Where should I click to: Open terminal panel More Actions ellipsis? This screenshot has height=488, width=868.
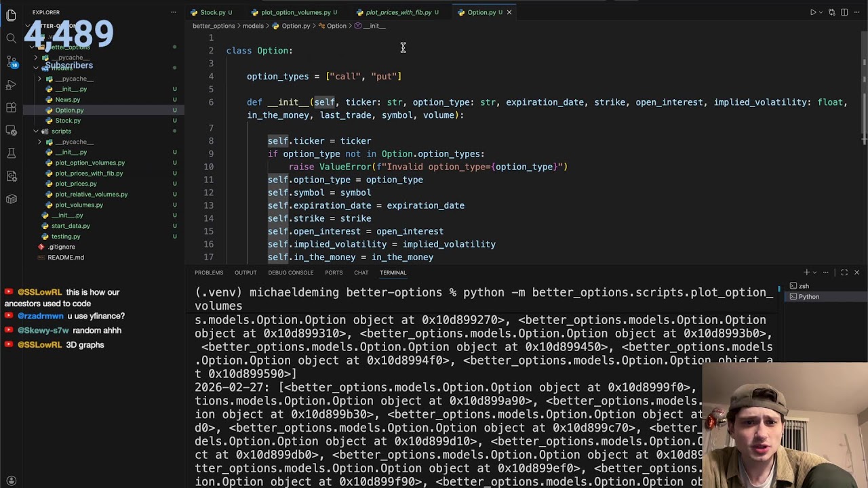coord(825,272)
